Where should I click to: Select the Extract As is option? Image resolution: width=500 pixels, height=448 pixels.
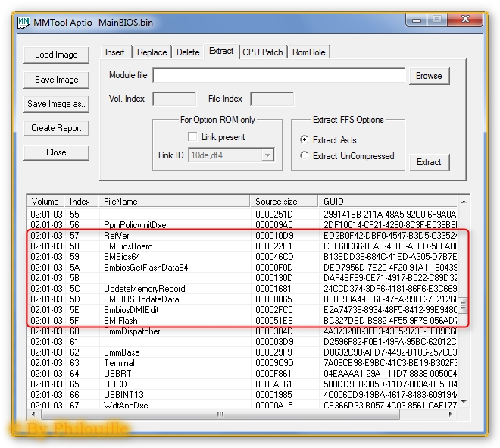pyautogui.click(x=305, y=139)
